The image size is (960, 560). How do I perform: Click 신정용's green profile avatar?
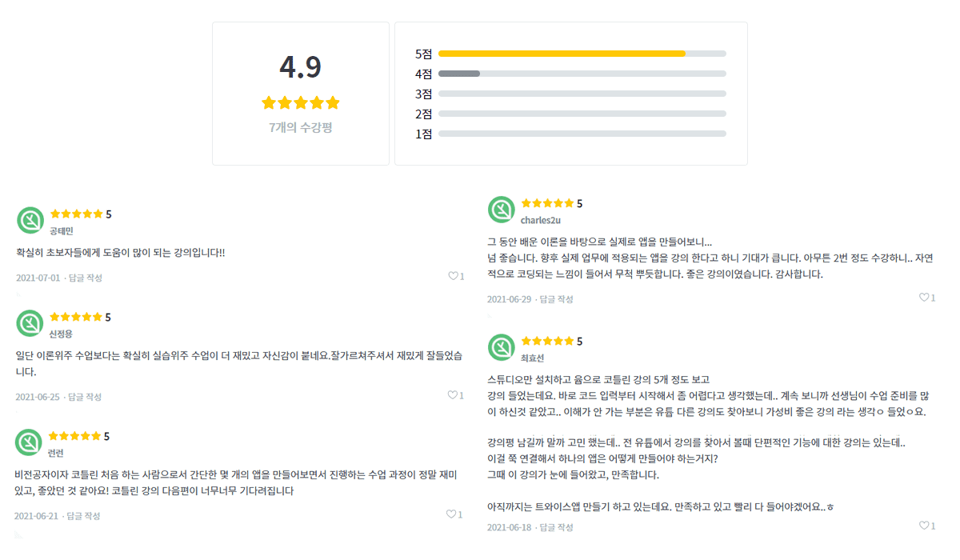[x=30, y=323]
